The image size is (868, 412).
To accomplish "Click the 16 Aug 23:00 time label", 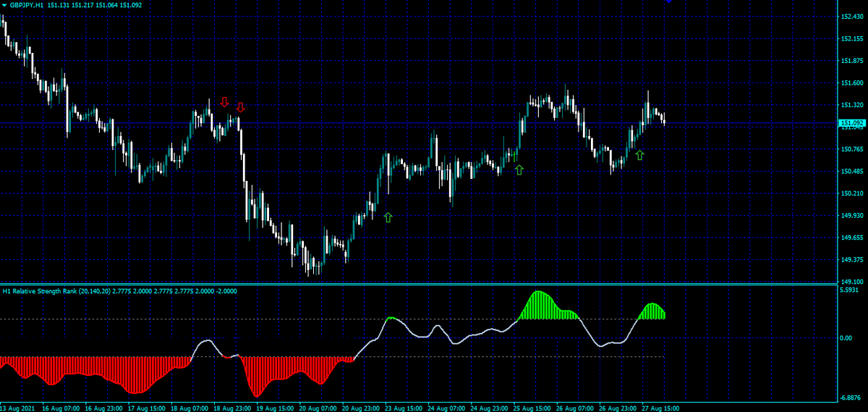I will pos(104,408).
